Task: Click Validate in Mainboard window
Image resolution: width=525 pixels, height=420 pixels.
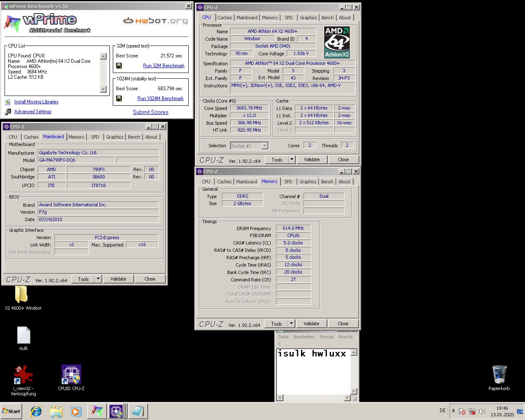Action: [x=118, y=279]
